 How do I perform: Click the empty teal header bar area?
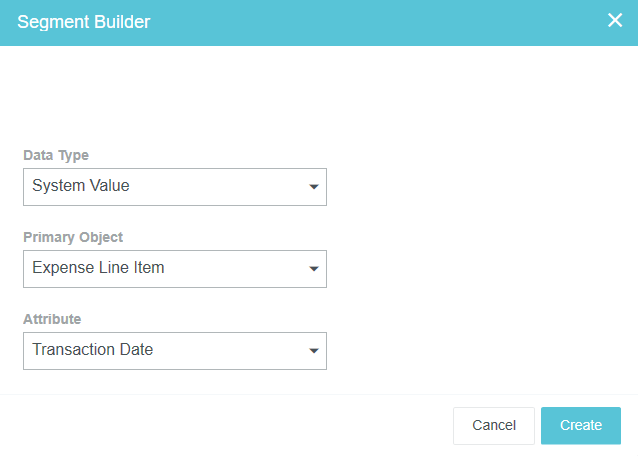(x=380, y=21)
